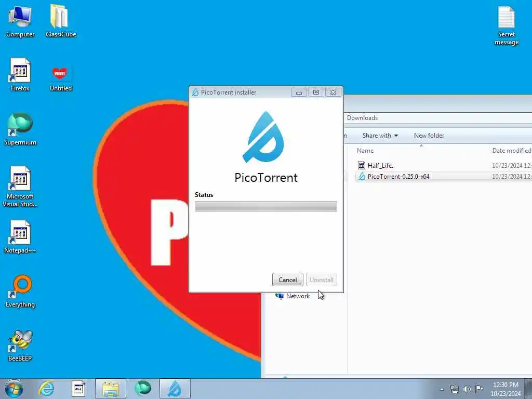Viewport: 532px width, 399px height.
Task: Click the pinned program icon beside Internet Explorer
Action: click(78, 389)
